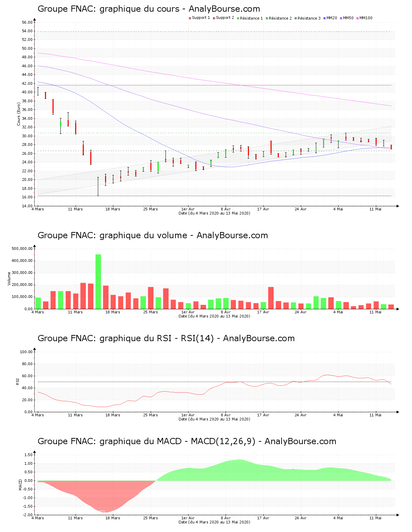412x532 pixels.
Task: Click the 'Cours (Euro)' vertical axis label
Action: pos(19,114)
